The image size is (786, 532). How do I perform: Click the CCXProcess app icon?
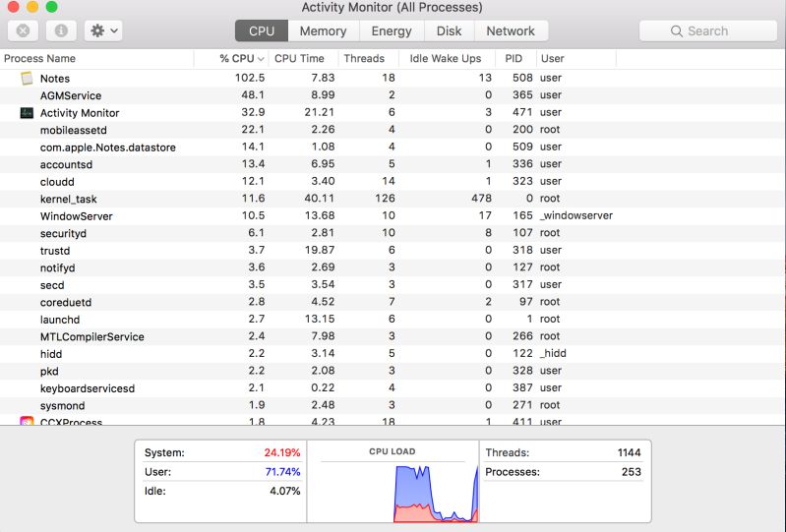pos(27,421)
